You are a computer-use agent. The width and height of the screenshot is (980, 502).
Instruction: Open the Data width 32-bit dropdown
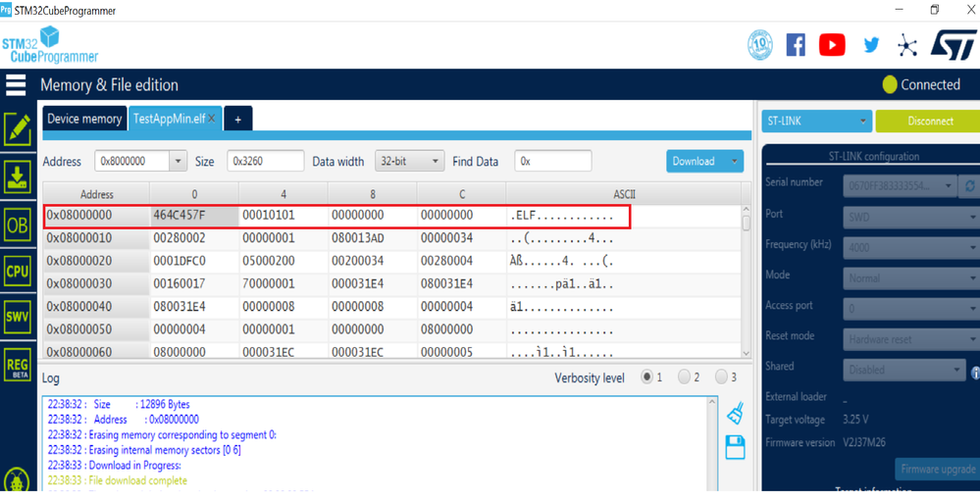coord(409,161)
